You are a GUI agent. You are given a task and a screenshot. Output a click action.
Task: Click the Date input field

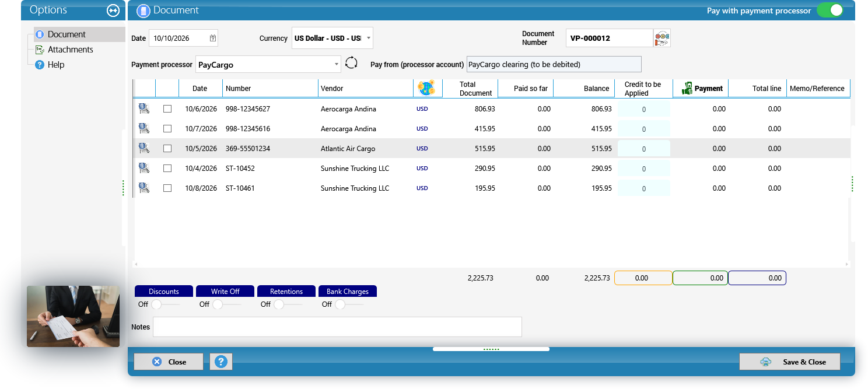(183, 38)
